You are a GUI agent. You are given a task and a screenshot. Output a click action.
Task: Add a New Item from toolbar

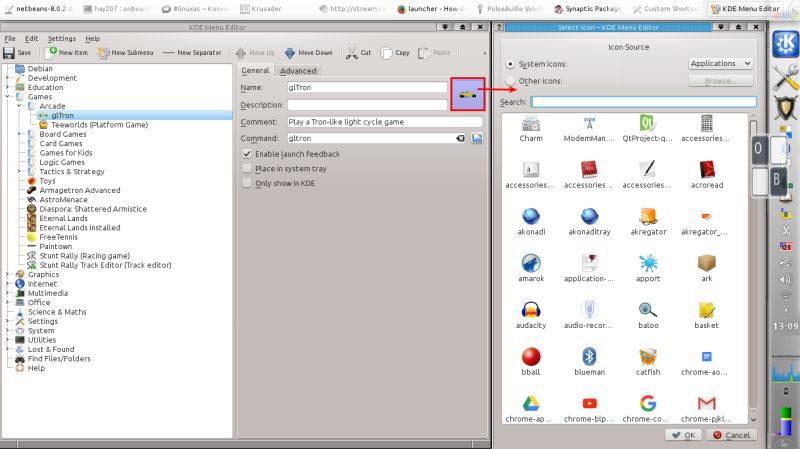tap(66, 53)
